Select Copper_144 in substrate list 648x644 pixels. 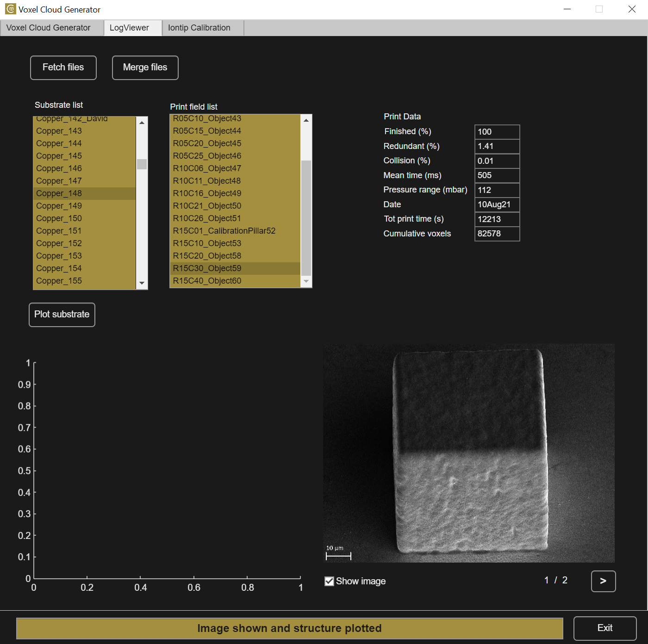pyautogui.click(x=85, y=143)
